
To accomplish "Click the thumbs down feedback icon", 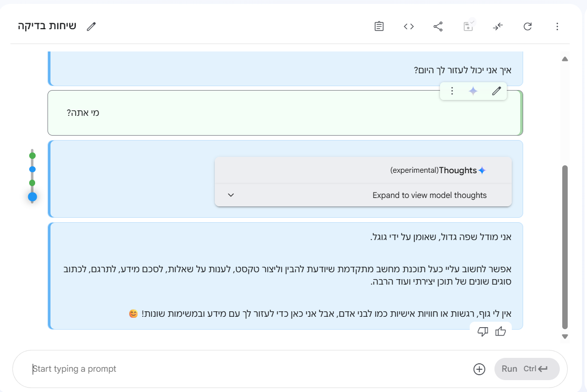I will [x=483, y=331].
